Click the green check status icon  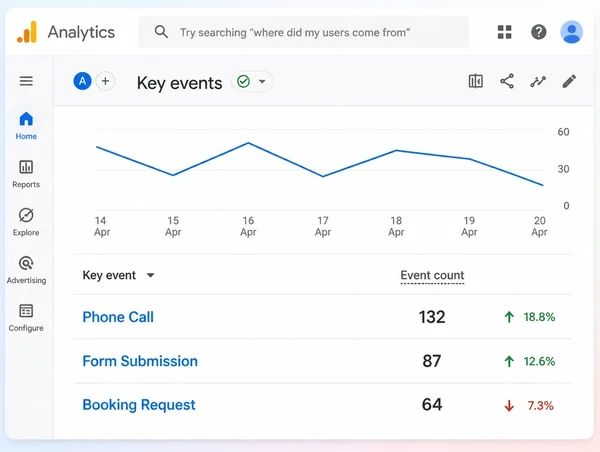pyautogui.click(x=243, y=82)
